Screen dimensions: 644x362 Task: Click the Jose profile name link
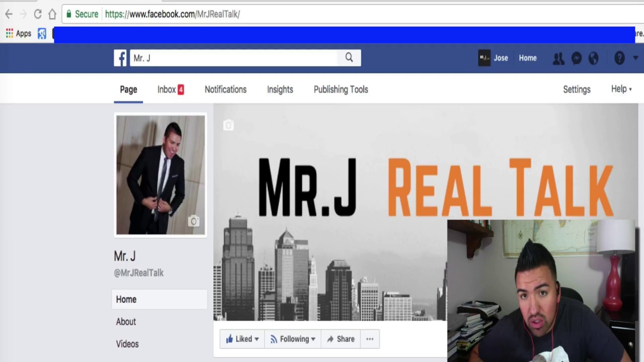point(501,58)
